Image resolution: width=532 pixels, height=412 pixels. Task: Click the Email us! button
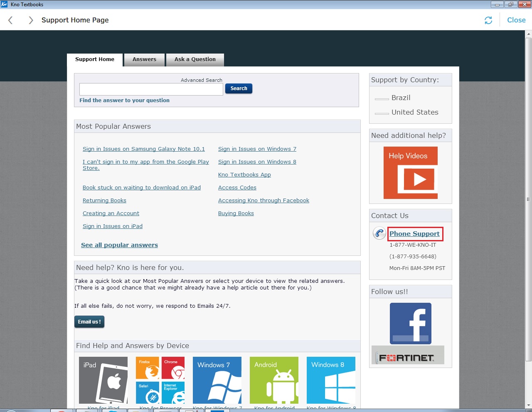pos(89,322)
